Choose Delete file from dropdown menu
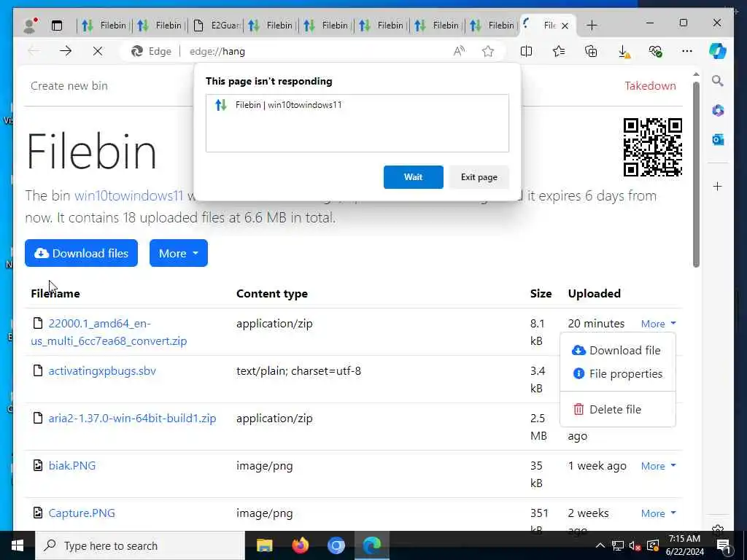Screen dimensions: 747x560 617,410
